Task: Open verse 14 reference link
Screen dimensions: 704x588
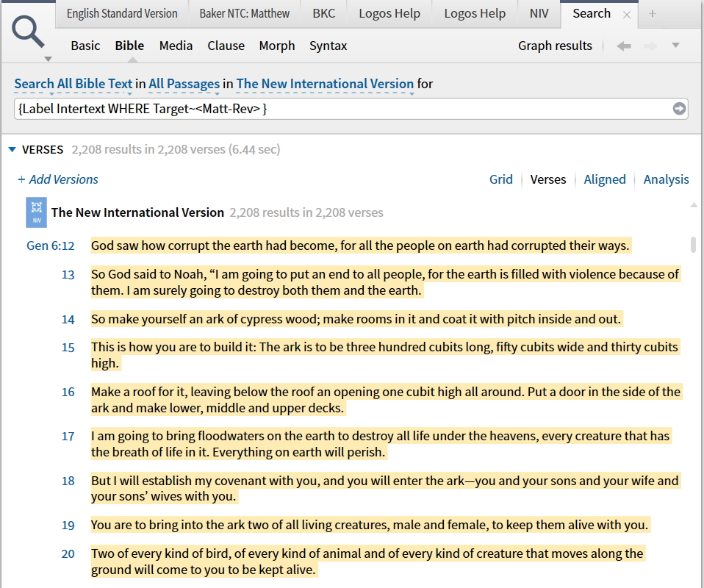Action: coord(68,320)
